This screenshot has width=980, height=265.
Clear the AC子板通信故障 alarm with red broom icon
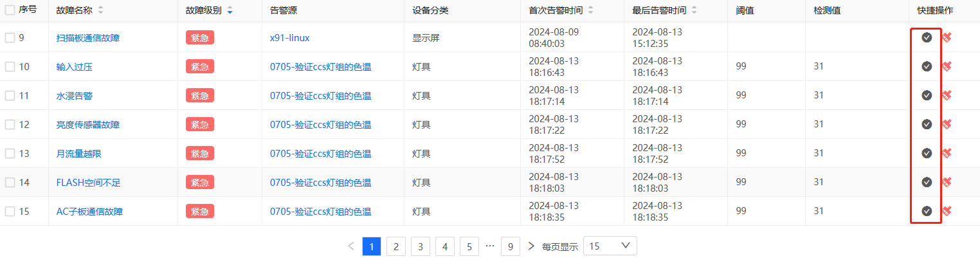[x=947, y=211]
